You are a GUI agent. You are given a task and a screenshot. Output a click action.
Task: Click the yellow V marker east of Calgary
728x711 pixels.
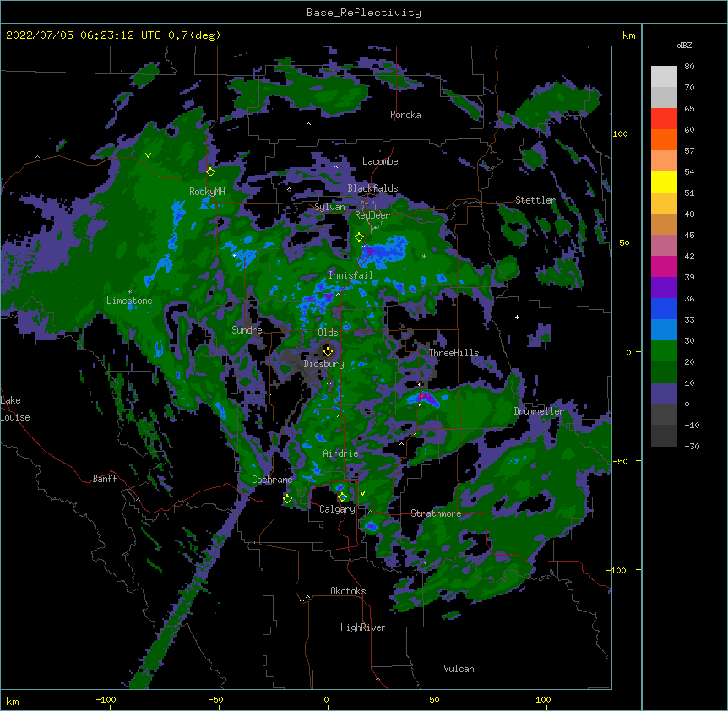point(362,493)
